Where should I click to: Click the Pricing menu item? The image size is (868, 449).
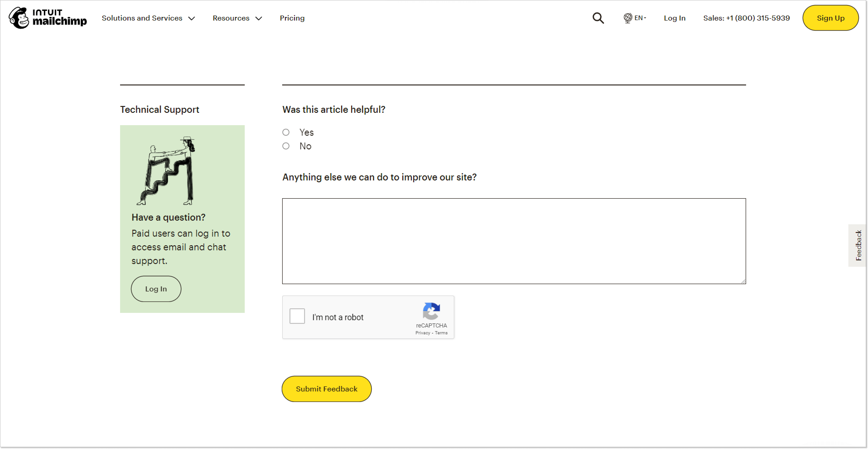click(x=292, y=18)
